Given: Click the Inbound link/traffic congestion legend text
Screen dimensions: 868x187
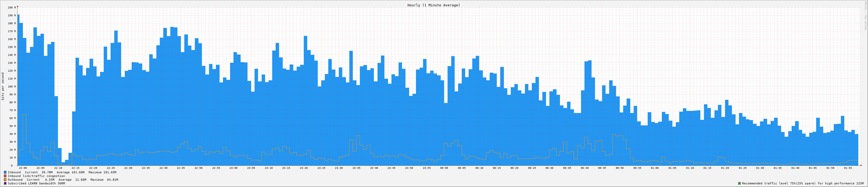Looking at the screenshot, I should click(x=36, y=176).
